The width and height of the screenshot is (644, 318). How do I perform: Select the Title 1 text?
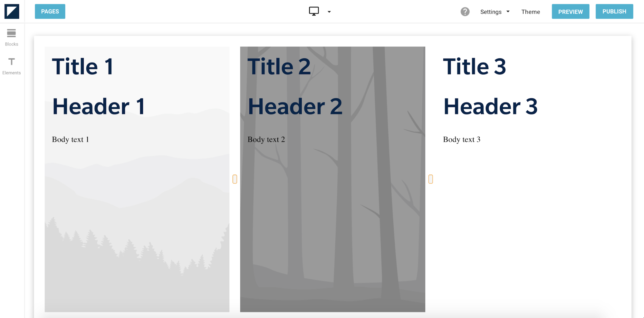pos(83,67)
